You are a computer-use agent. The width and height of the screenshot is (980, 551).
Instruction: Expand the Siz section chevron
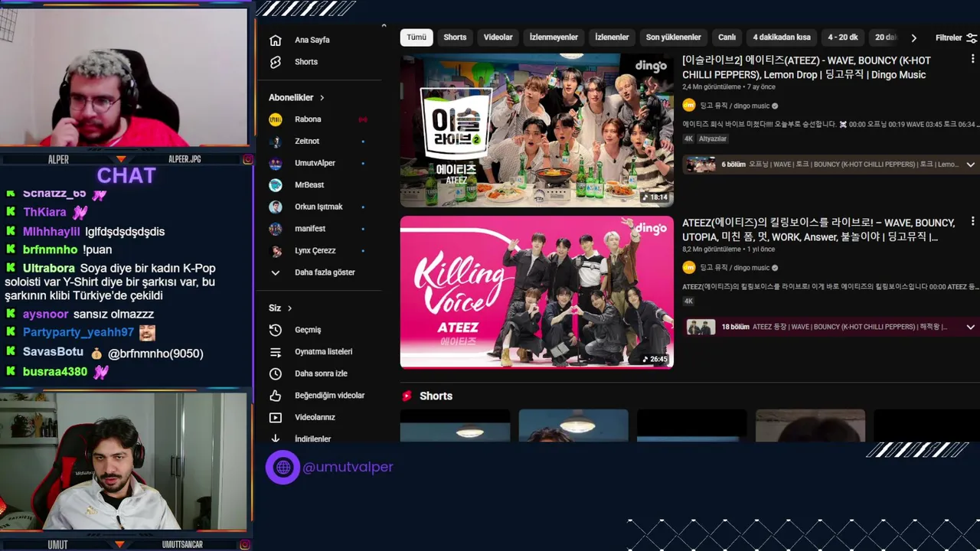289,308
